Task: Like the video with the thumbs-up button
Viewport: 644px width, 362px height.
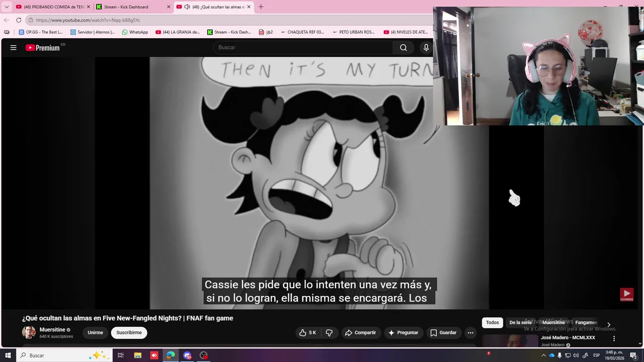Action: click(x=307, y=332)
